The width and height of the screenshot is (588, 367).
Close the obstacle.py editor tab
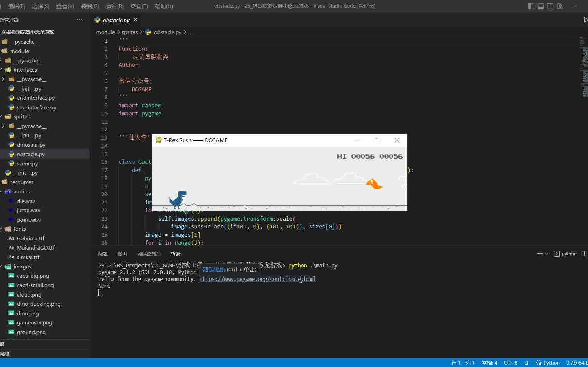point(135,20)
